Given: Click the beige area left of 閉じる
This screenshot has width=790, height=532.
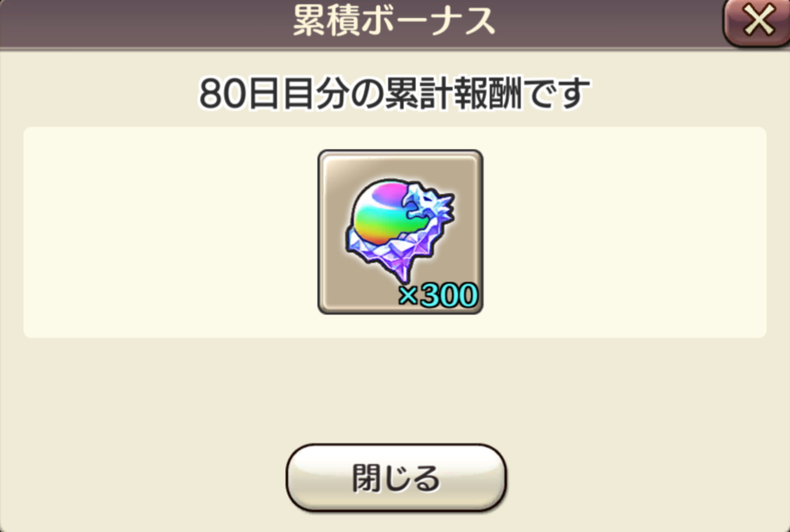Looking at the screenshot, I should 143,478.
